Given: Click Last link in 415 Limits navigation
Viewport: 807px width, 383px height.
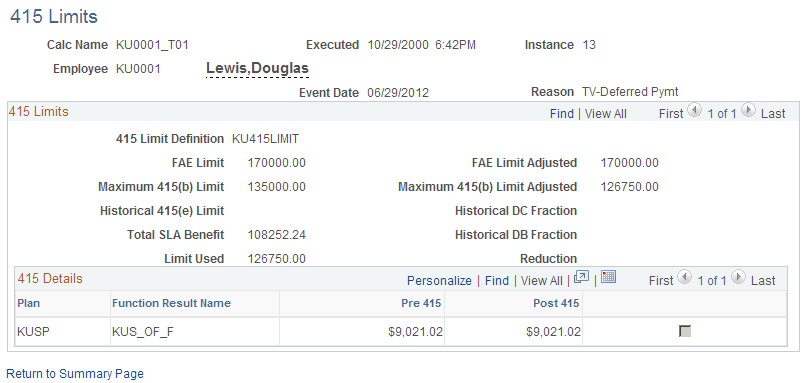Looking at the screenshot, I should (x=773, y=114).
